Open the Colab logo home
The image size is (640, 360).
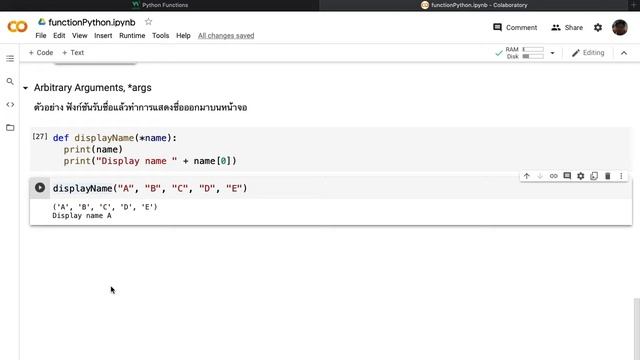pos(18,27)
